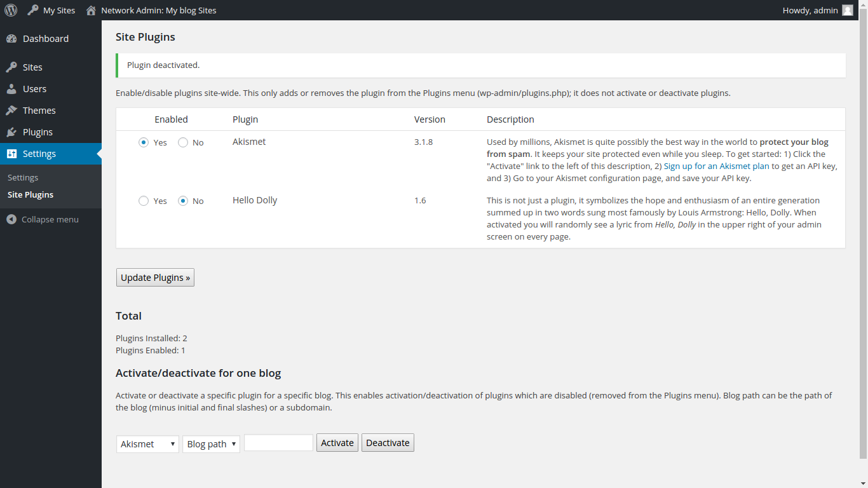
Task: Click the Hello Dolly plugin name
Action: [255, 200]
